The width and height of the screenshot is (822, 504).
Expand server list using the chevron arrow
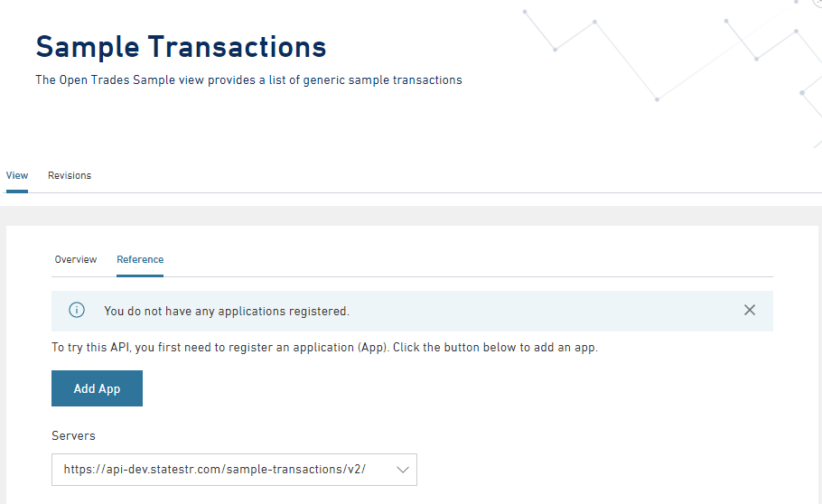pos(403,470)
